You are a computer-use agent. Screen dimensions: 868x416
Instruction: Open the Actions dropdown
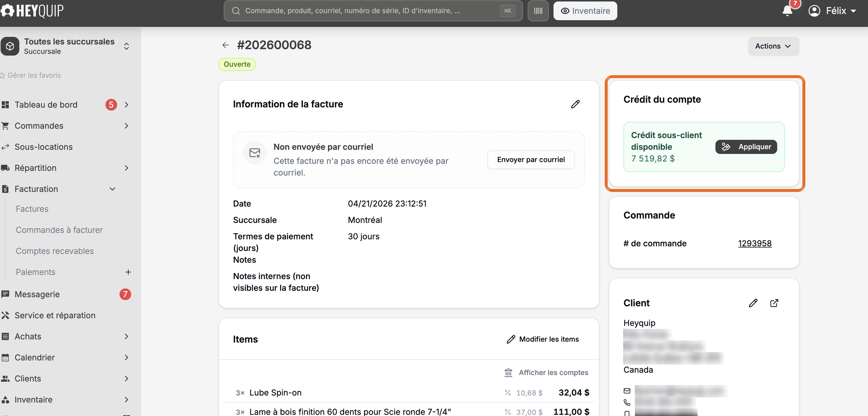point(773,46)
